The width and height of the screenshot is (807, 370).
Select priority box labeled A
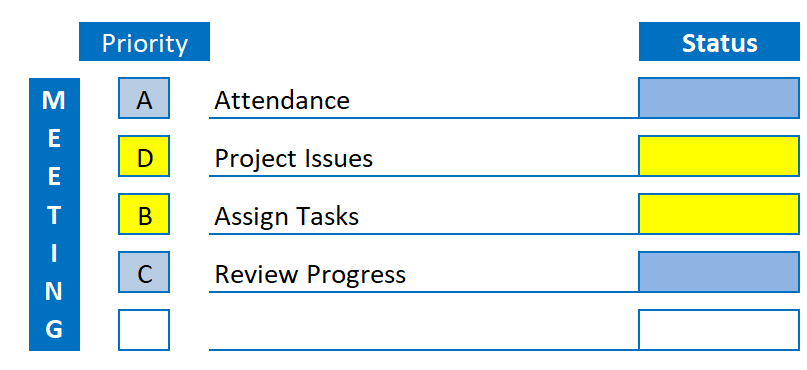pyautogui.click(x=144, y=98)
